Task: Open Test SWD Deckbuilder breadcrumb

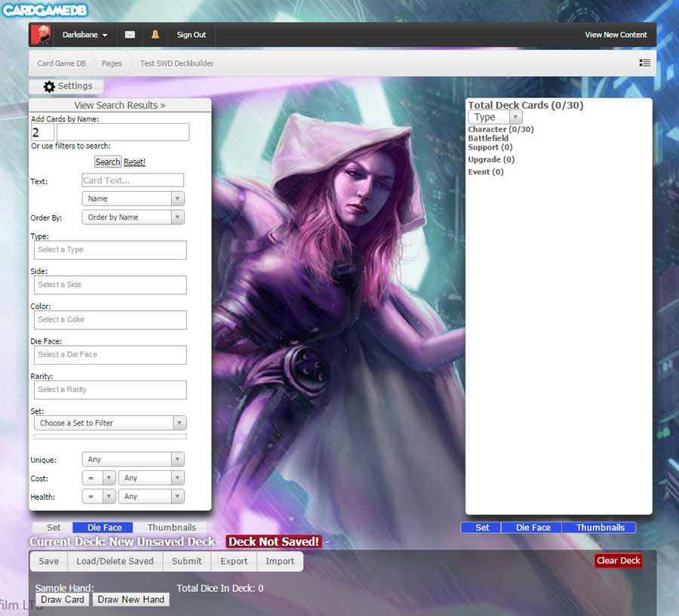Action: [x=177, y=63]
